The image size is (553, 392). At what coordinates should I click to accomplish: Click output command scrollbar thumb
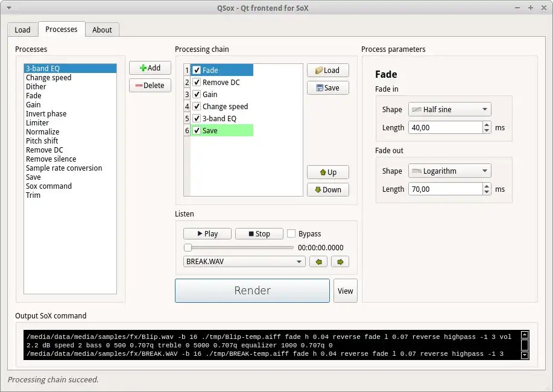point(525,345)
